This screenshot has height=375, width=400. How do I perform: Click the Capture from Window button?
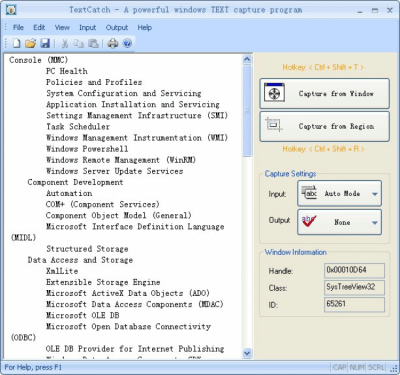point(324,93)
